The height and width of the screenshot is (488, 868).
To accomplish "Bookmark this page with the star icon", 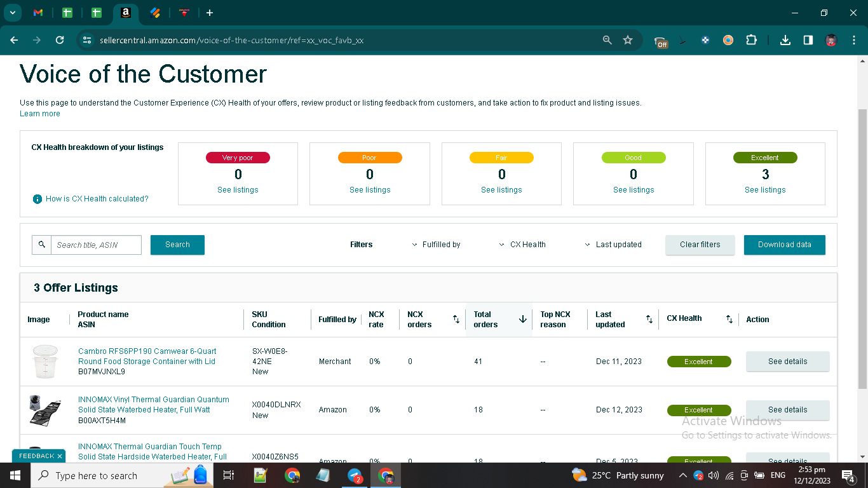I will coord(628,40).
